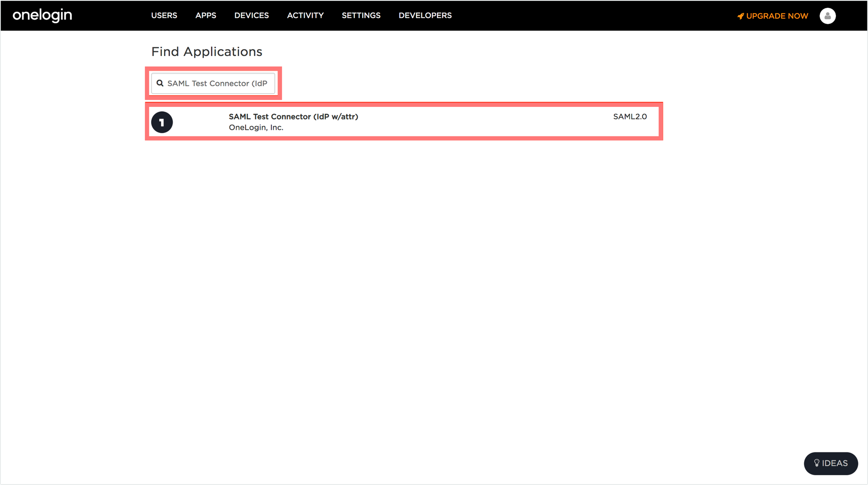Click the search magnifier icon
The width and height of the screenshot is (868, 485).
160,83
